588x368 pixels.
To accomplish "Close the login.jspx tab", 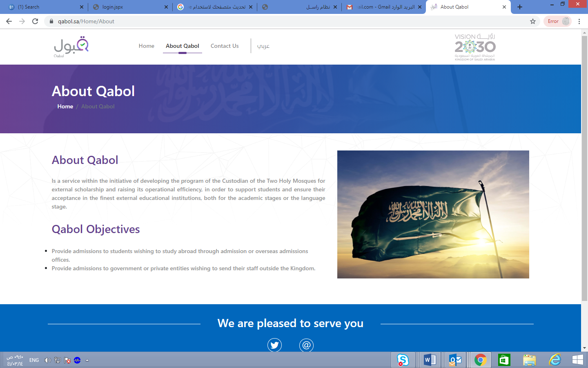I will [166, 7].
